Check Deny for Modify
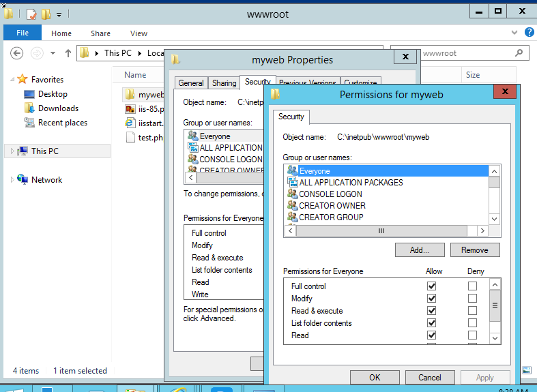This screenshot has height=392, width=537. (x=472, y=299)
